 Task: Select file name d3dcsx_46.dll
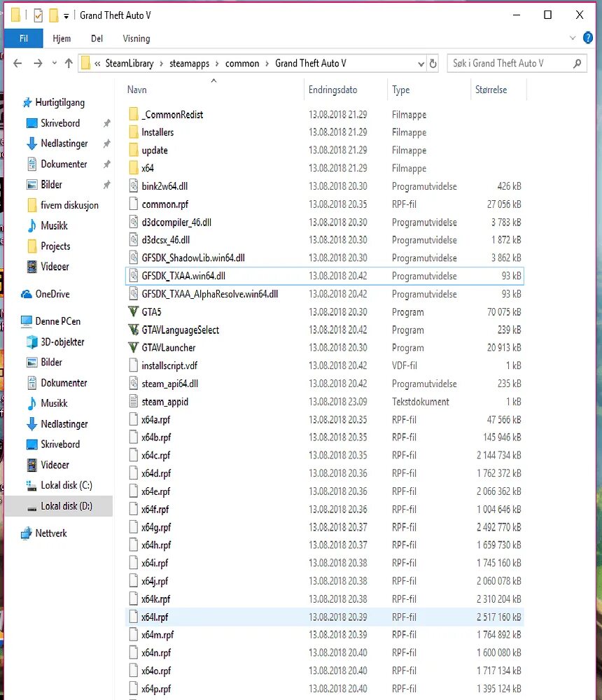coord(165,239)
